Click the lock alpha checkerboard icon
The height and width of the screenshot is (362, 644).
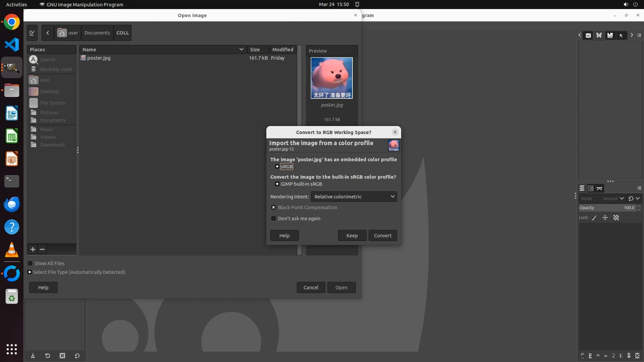coord(616,218)
